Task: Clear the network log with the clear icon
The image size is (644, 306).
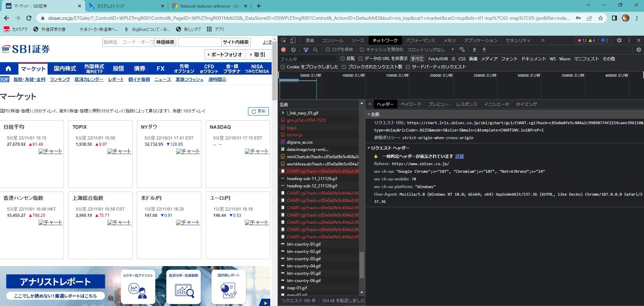Action: point(293,50)
